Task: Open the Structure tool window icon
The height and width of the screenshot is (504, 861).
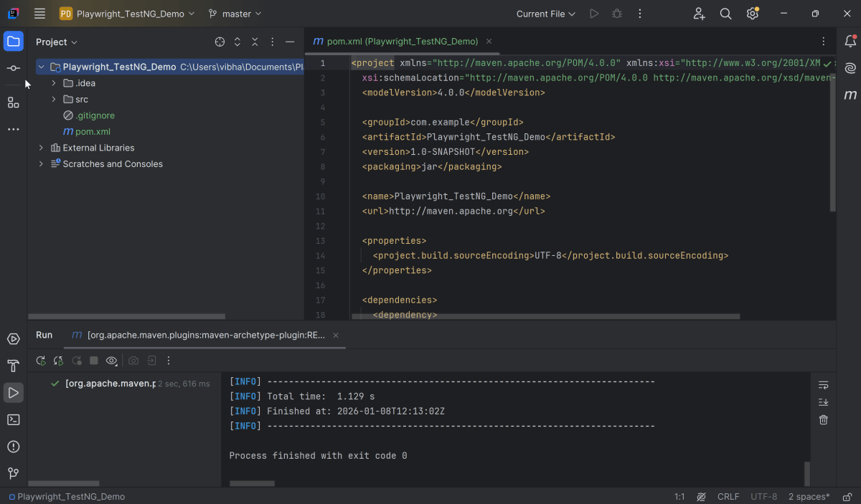Action: point(14,103)
